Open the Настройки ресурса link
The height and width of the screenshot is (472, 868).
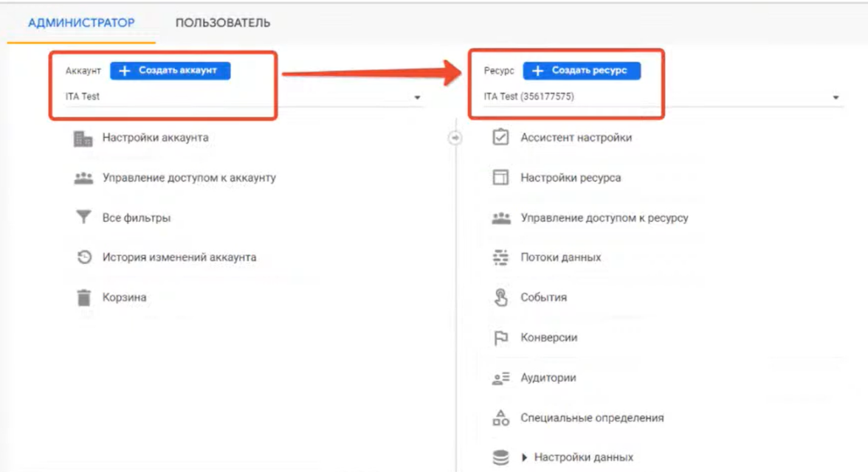(570, 178)
